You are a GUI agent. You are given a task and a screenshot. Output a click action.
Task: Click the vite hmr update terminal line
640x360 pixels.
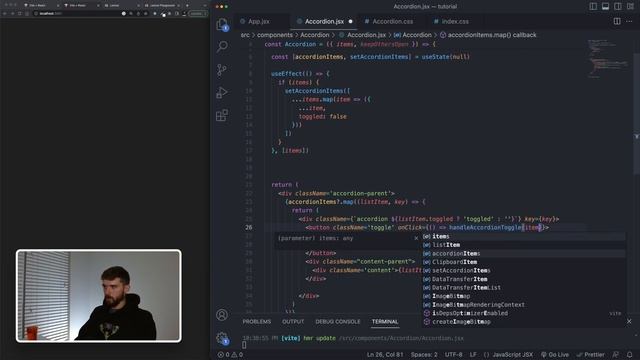(353, 338)
